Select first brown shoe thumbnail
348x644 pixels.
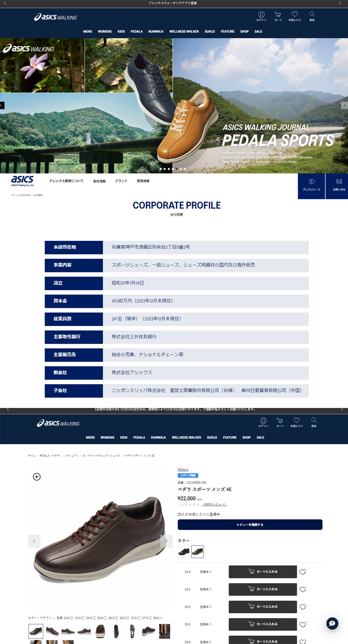36,631
